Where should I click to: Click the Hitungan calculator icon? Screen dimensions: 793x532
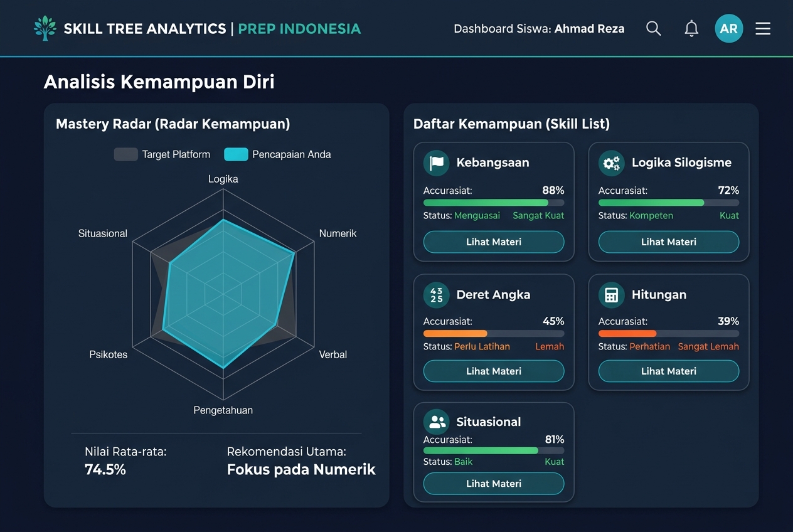coord(611,295)
